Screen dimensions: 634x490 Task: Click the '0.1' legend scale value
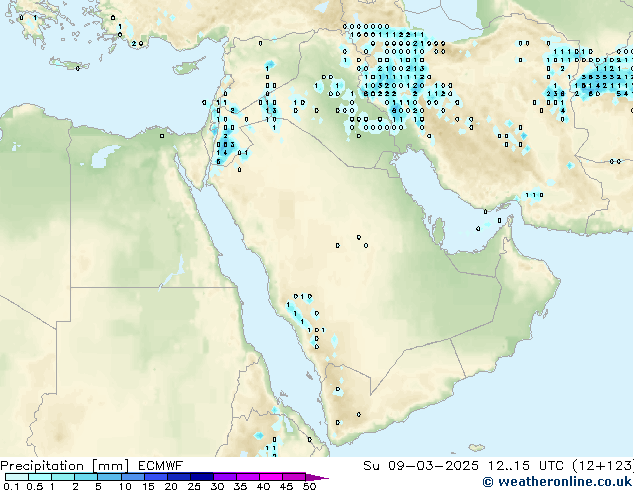(11, 486)
